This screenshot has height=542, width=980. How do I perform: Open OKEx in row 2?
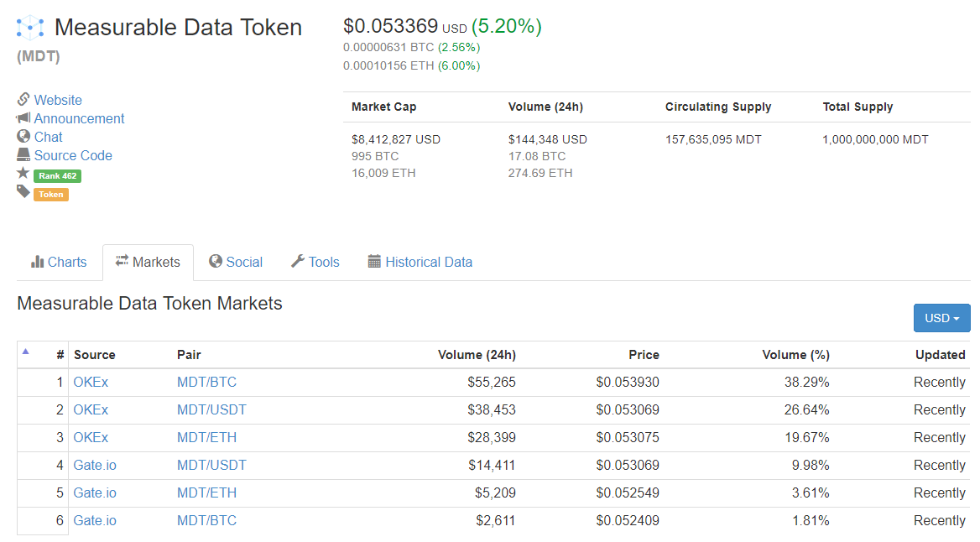pos(91,409)
